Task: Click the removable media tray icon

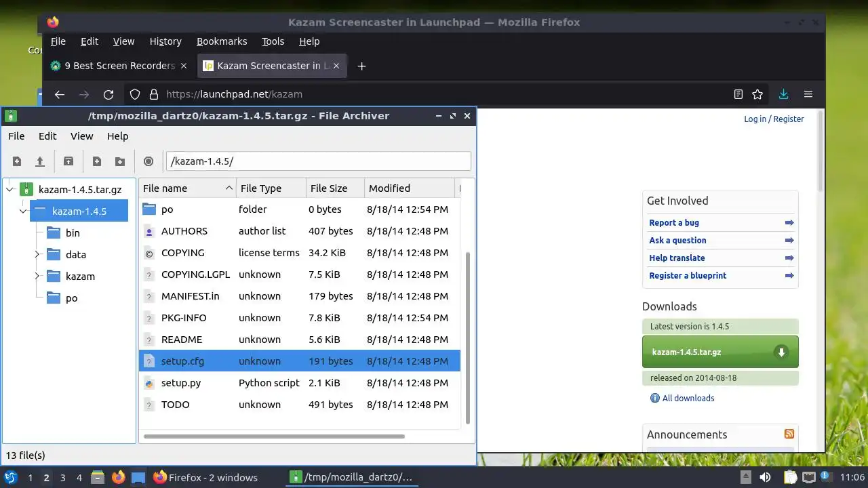Action: (745, 477)
